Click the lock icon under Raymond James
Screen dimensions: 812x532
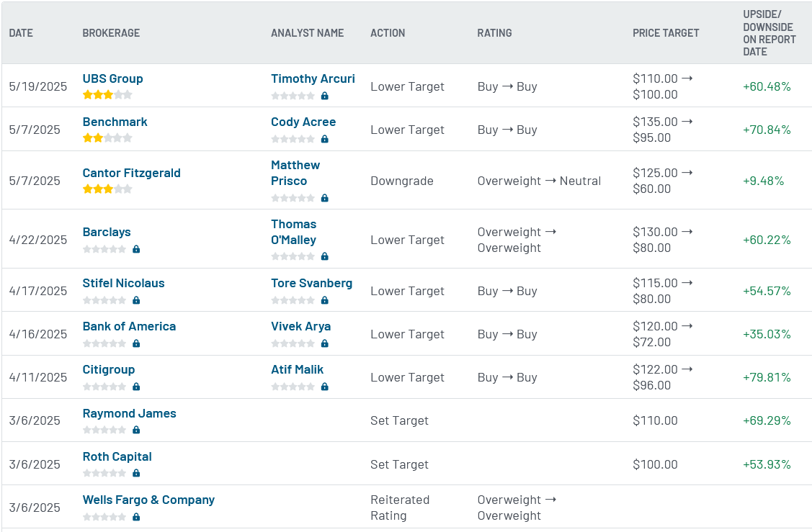[x=136, y=430]
